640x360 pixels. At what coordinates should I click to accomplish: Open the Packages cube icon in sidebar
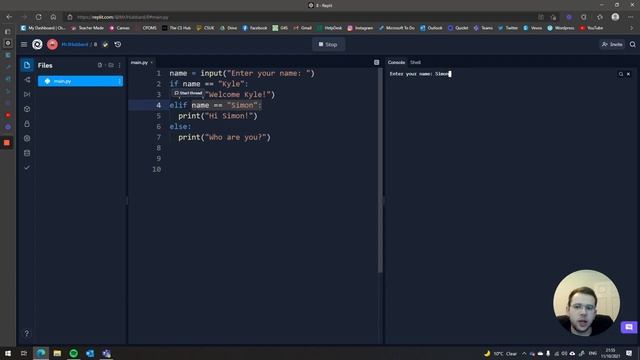27,109
